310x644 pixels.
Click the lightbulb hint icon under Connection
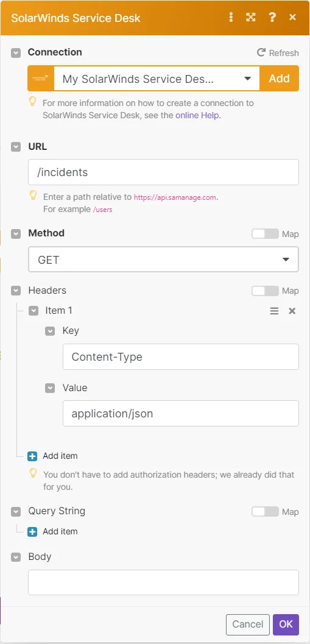click(33, 102)
